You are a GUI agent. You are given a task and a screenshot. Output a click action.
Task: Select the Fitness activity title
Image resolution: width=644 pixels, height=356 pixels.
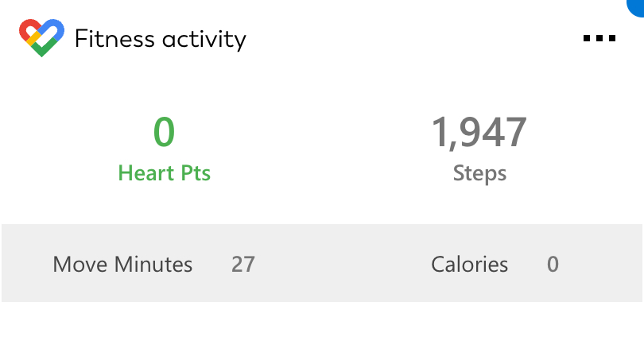(161, 39)
